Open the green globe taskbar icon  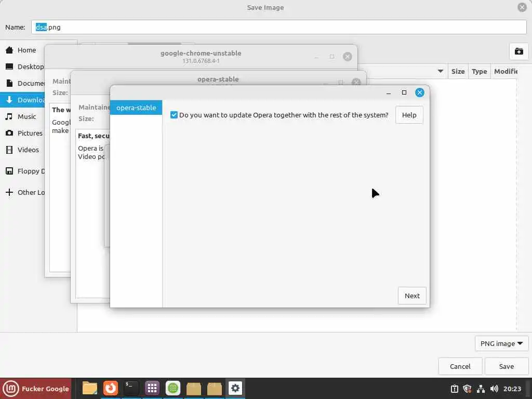click(x=172, y=388)
